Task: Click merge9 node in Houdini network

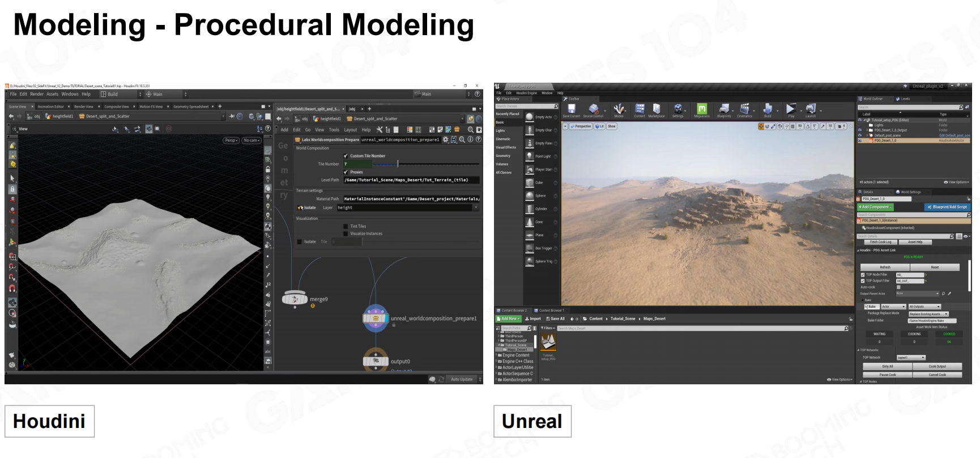Action: [x=295, y=298]
